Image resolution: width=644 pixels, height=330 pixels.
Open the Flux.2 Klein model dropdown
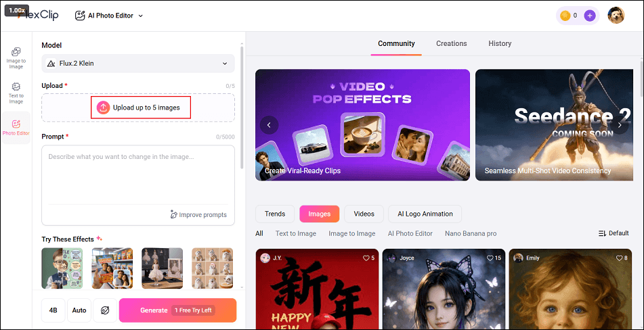point(138,64)
